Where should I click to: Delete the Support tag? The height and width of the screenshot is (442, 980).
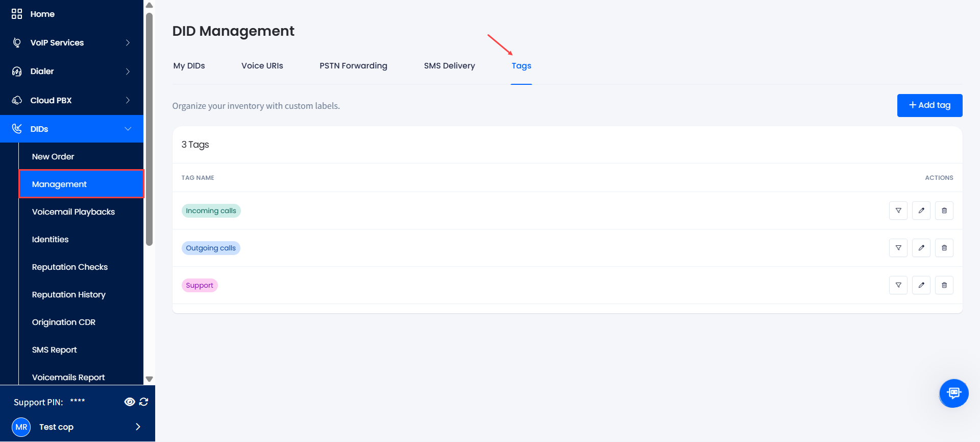tap(944, 285)
